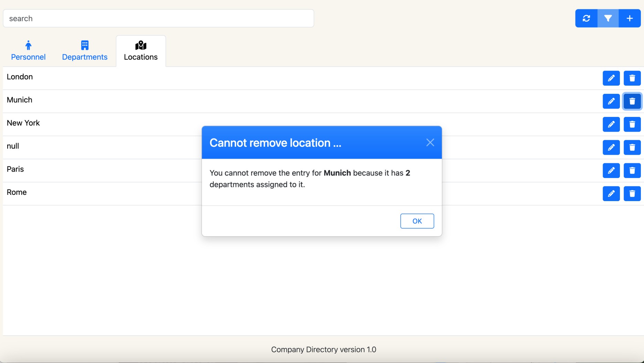
Task: Delete the New York location
Action: click(632, 124)
